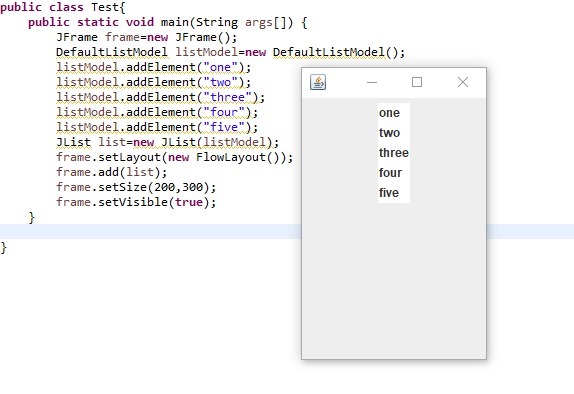The image size is (574, 394).
Task: Select list item "one"
Action: [394, 113]
